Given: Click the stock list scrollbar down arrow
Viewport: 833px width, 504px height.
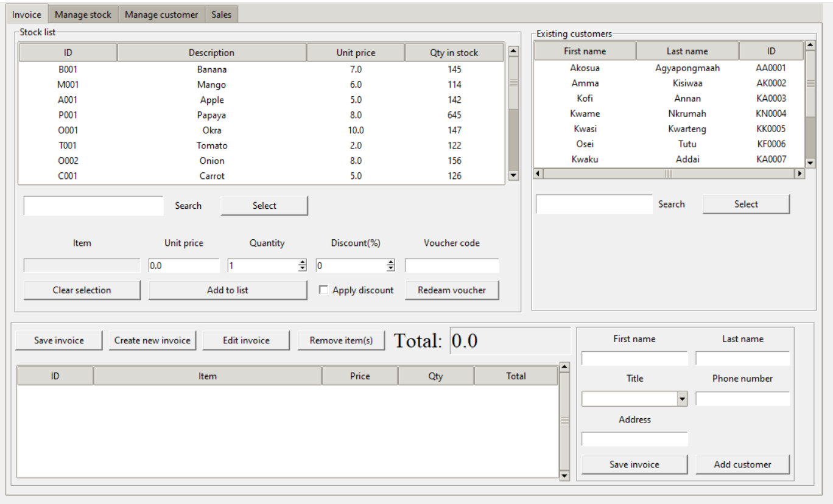Looking at the screenshot, I should click(x=512, y=177).
